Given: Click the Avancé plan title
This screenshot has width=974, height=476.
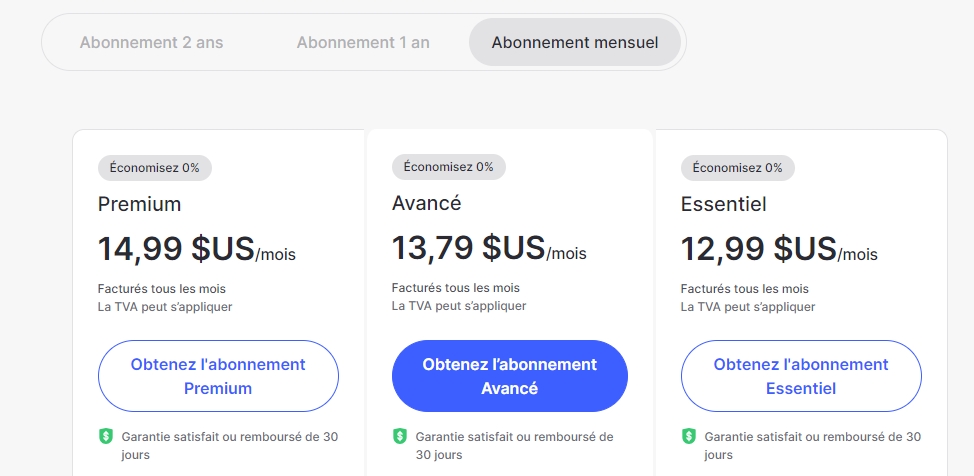Looking at the screenshot, I should [427, 203].
